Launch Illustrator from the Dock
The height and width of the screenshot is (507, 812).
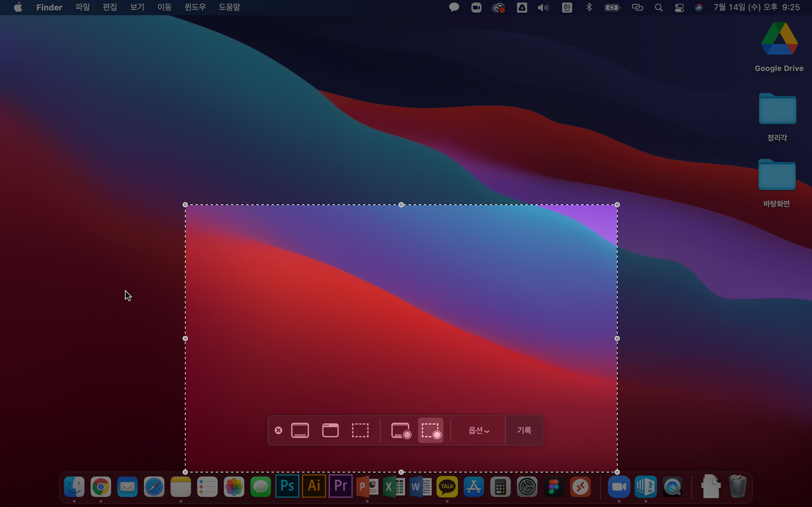click(x=314, y=486)
